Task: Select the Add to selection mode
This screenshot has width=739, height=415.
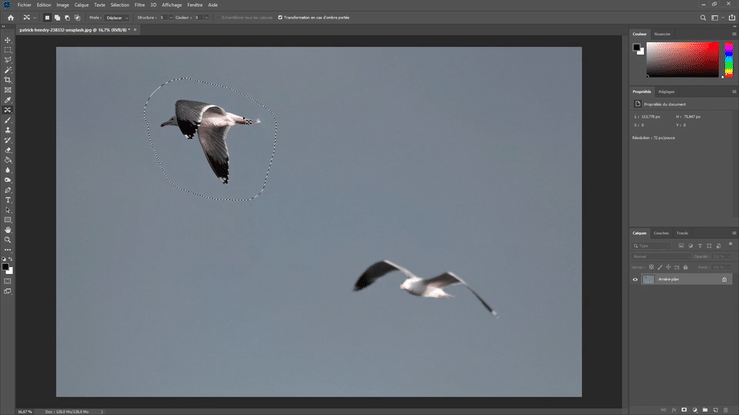Action: pos(57,17)
